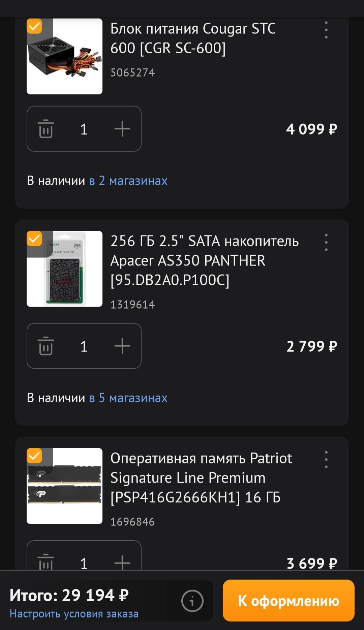This screenshot has width=364, height=630.
Task: Tap the Cougar power supply thumbnail
Action: click(x=64, y=56)
